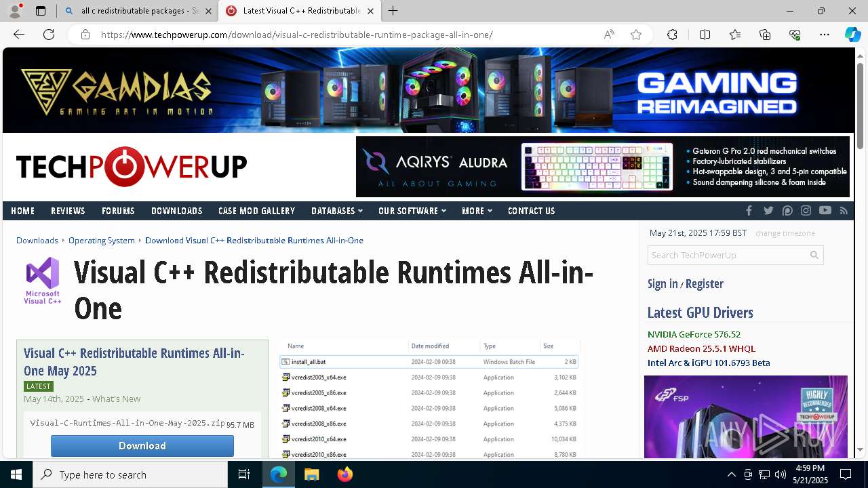Visit TechPowerUp Twitter icon
868x488 pixels.
pyautogui.click(x=768, y=211)
